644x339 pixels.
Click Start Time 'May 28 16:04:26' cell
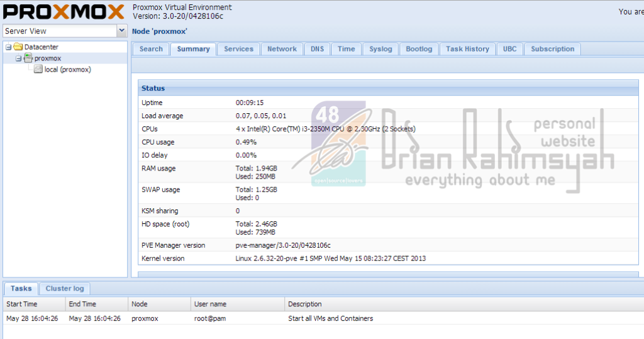[32, 318]
